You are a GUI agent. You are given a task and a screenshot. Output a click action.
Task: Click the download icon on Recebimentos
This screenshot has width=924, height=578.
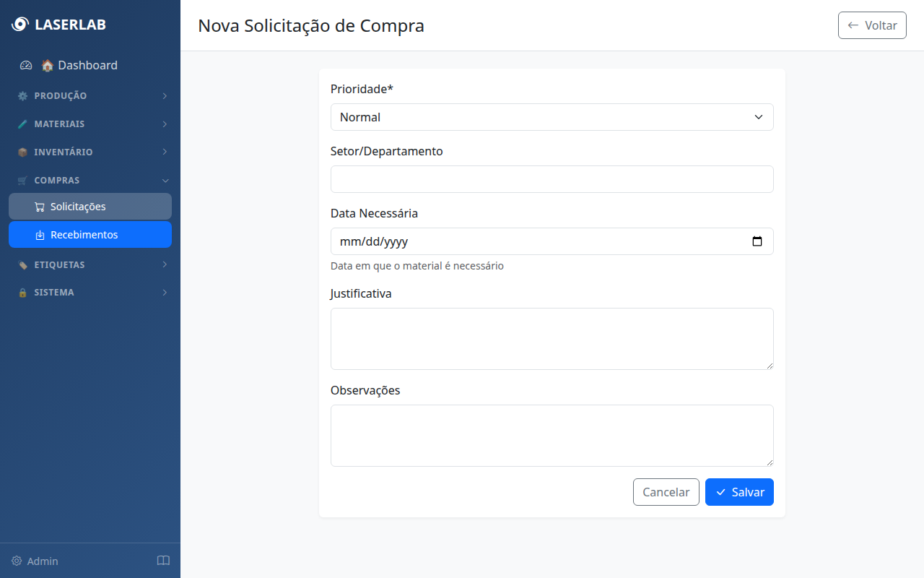point(40,234)
